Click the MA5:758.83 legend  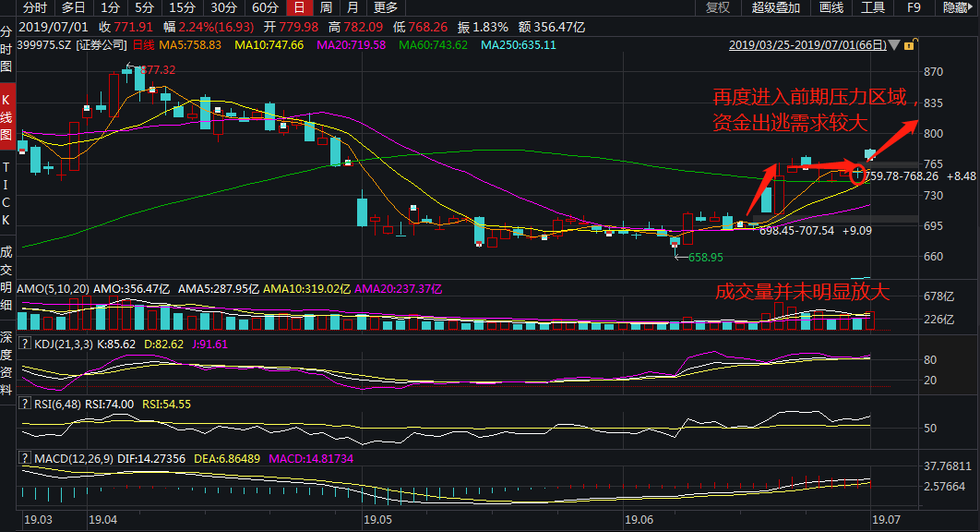pyautogui.click(x=190, y=45)
